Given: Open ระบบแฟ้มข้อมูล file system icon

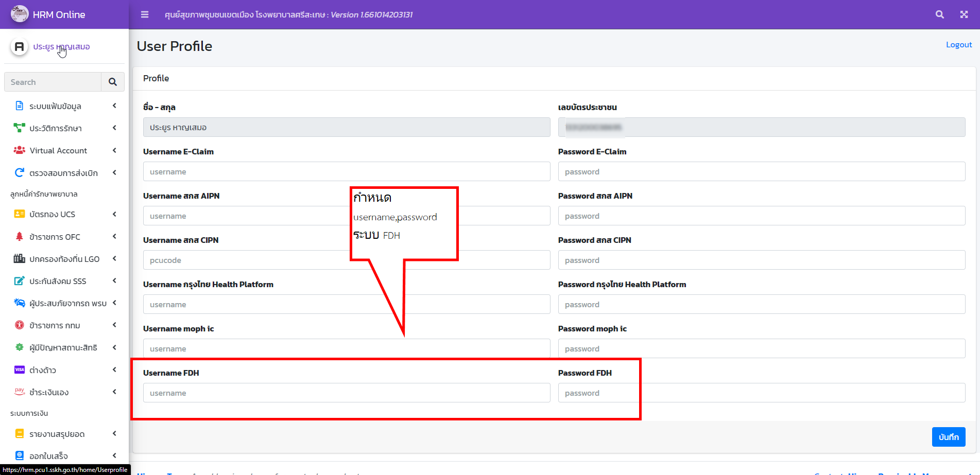Looking at the screenshot, I should pyautogui.click(x=19, y=105).
